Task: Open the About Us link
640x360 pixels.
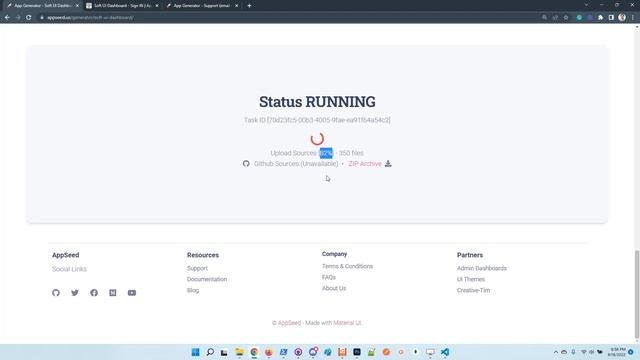Action: tap(334, 288)
